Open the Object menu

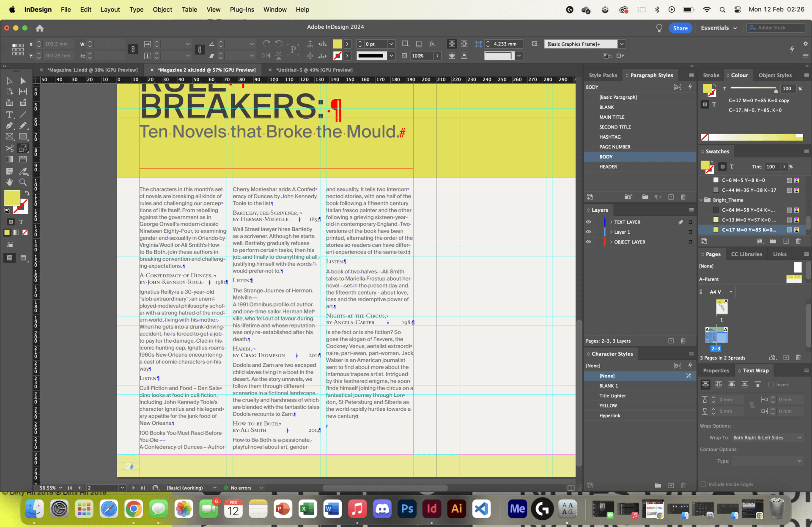(162, 9)
